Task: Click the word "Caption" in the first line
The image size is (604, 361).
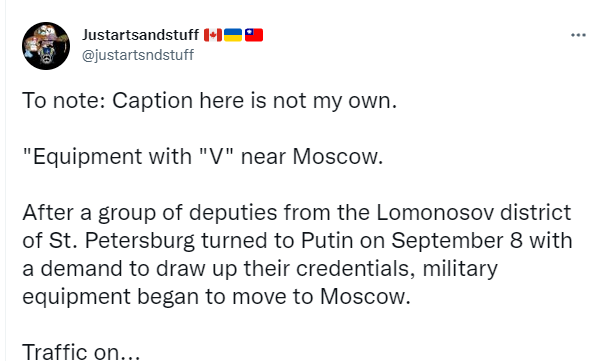Action: coord(153,101)
